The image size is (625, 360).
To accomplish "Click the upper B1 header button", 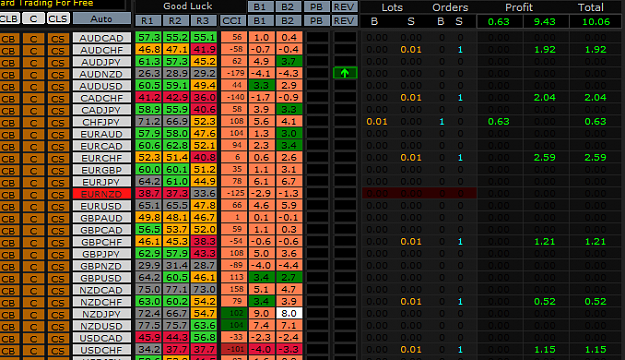I will pos(260,7).
